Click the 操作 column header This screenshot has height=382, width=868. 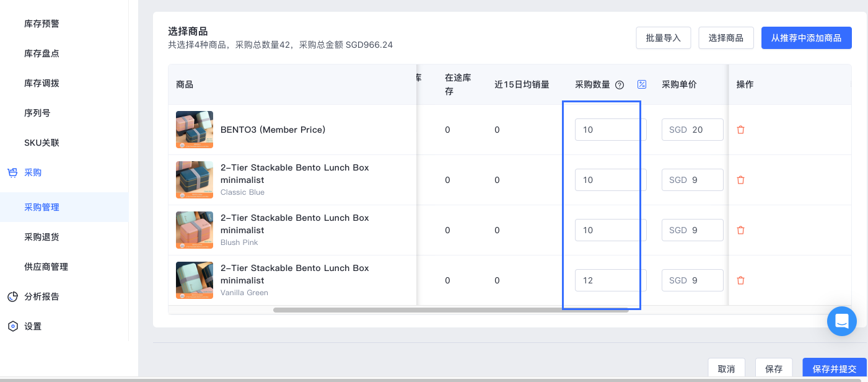coord(745,84)
